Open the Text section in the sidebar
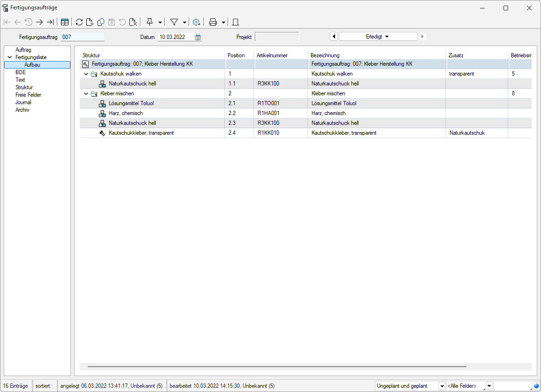 coord(20,80)
